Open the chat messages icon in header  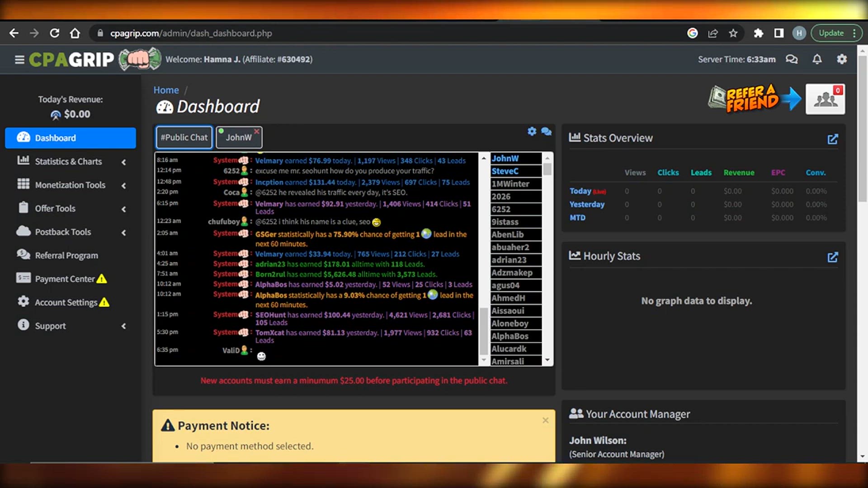point(792,59)
